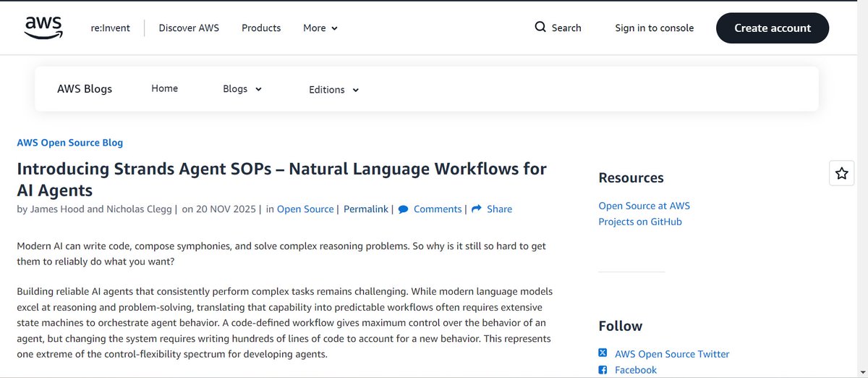The height and width of the screenshot is (378, 868).
Task: Click the Resources heading
Action: (631, 178)
